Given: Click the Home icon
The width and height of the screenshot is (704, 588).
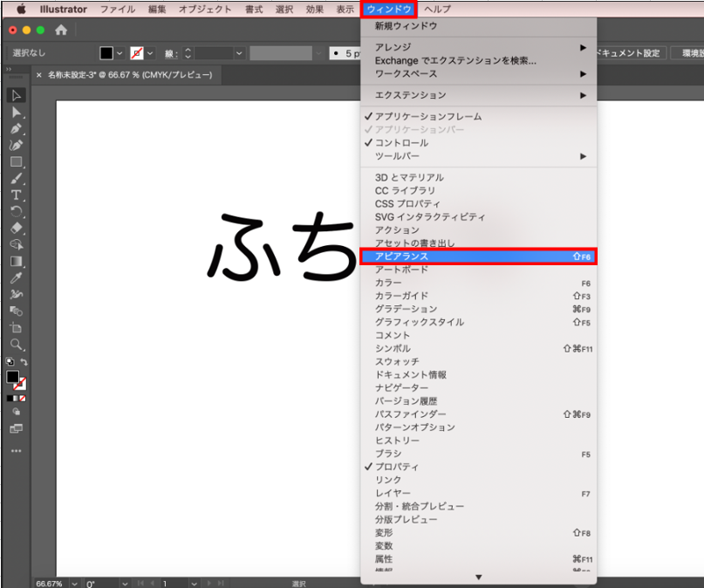Looking at the screenshot, I should click(61, 30).
